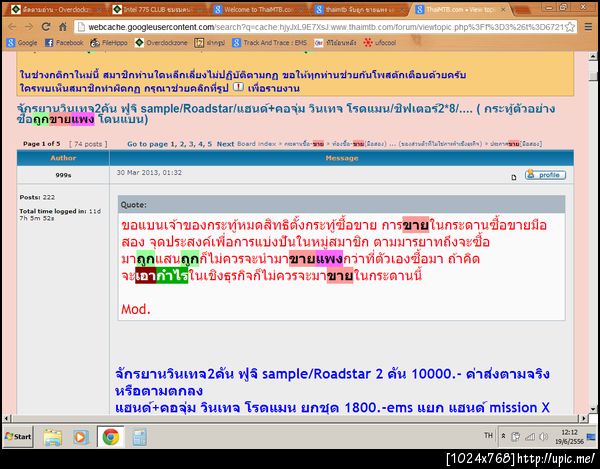Open the calculator icon in the taskbar
This screenshot has width=600, height=469.
pos(139,437)
